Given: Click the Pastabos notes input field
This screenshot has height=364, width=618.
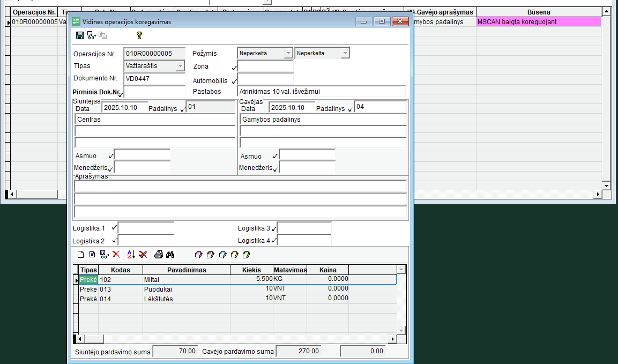Looking at the screenshot, I should click(321, 92).
